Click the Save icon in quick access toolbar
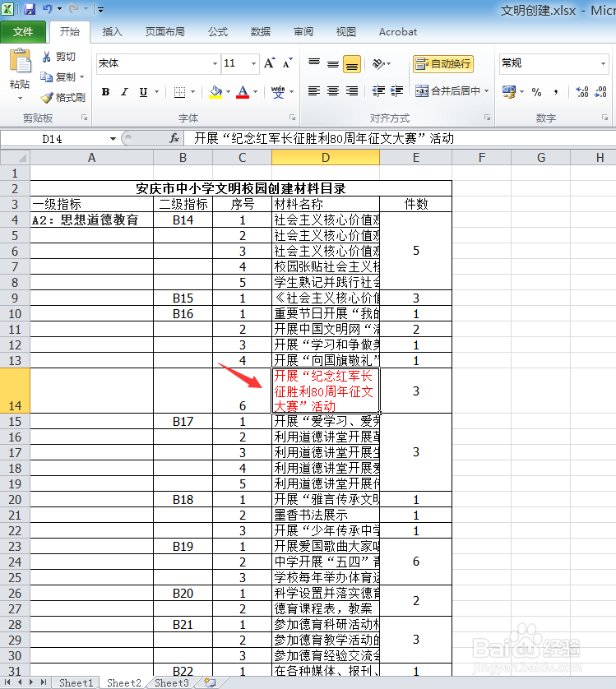The width and height of the screenshot is (616, 689). (29, 9)
